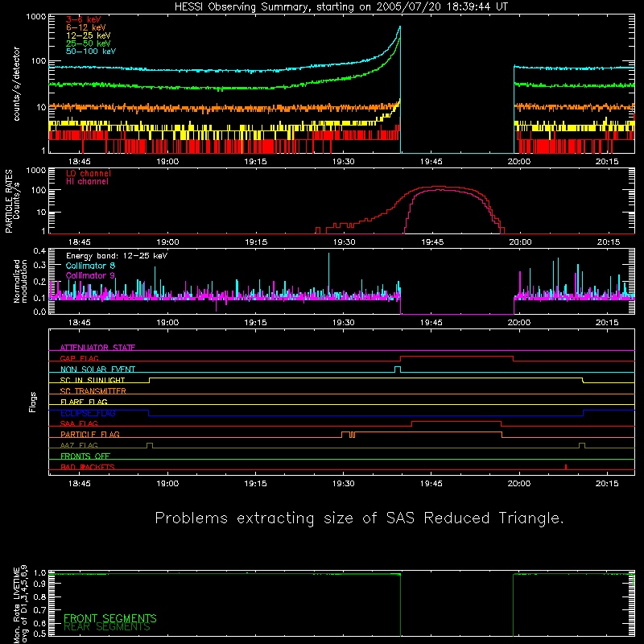
Task: Click the SAA FLAG label
Action: pos(79,423)
